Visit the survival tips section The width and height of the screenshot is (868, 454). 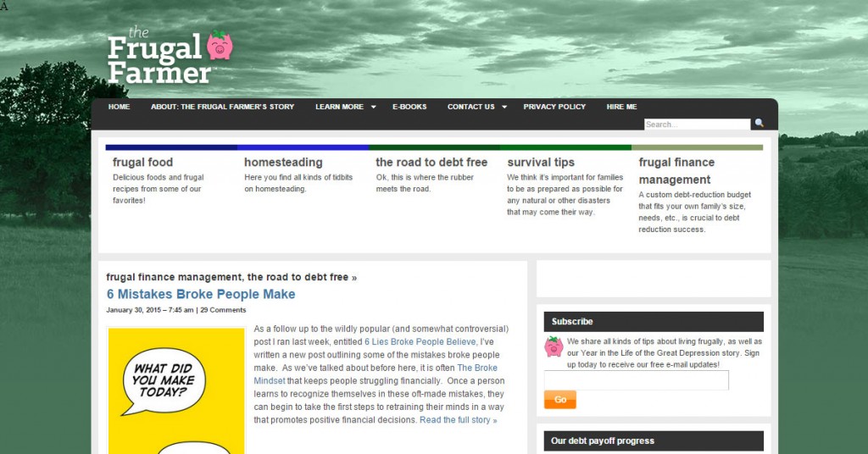[541, 162]
